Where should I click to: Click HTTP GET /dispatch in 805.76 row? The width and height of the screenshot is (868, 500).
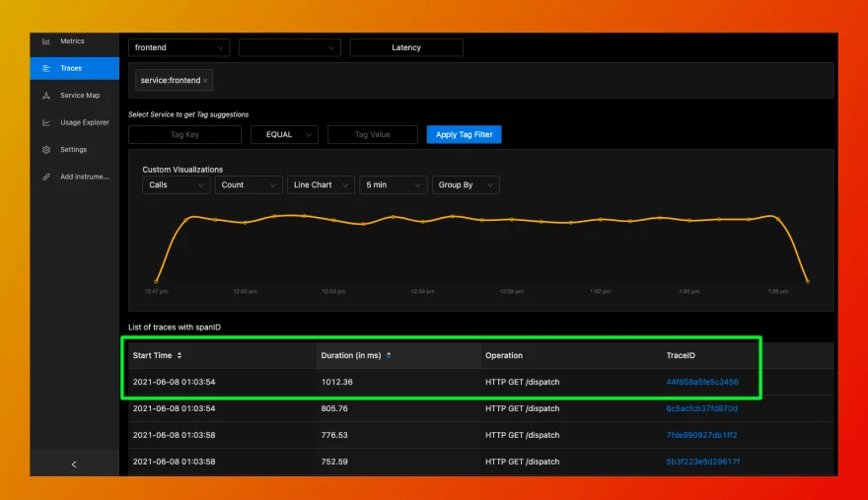pos(522,408)
